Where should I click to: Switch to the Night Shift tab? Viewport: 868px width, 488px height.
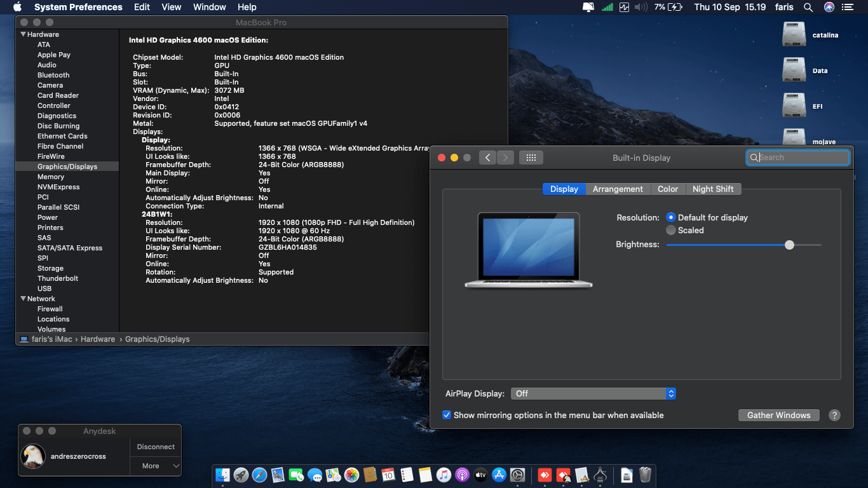[714, 189]
